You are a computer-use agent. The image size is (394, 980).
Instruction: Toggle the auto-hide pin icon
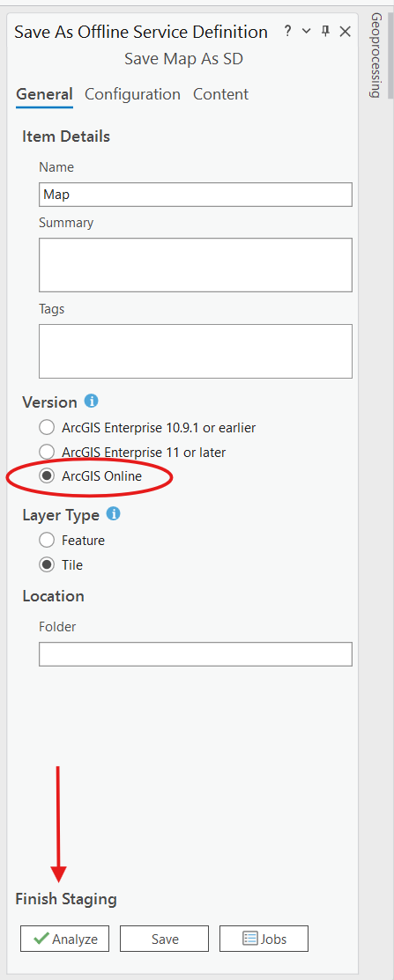click(x=325, y=31)
